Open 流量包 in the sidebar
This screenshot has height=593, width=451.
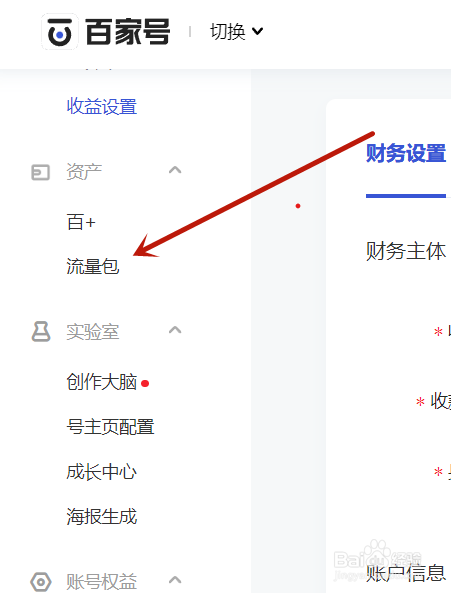93,266
